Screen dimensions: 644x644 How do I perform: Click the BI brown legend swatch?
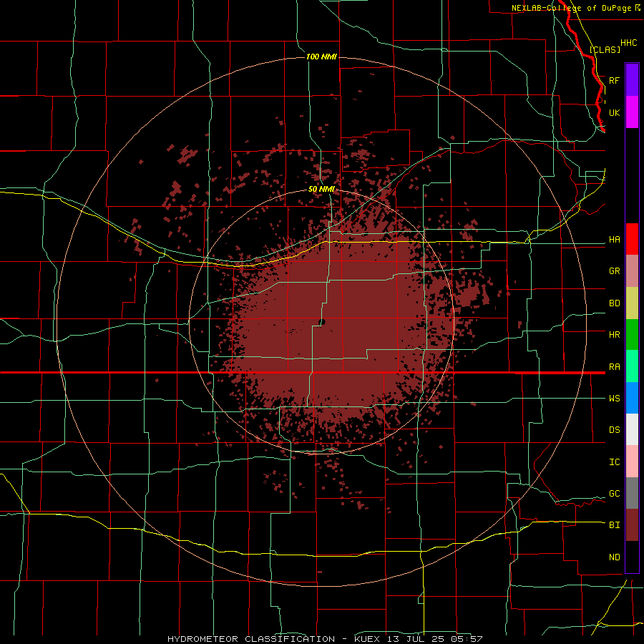point(632,525)
